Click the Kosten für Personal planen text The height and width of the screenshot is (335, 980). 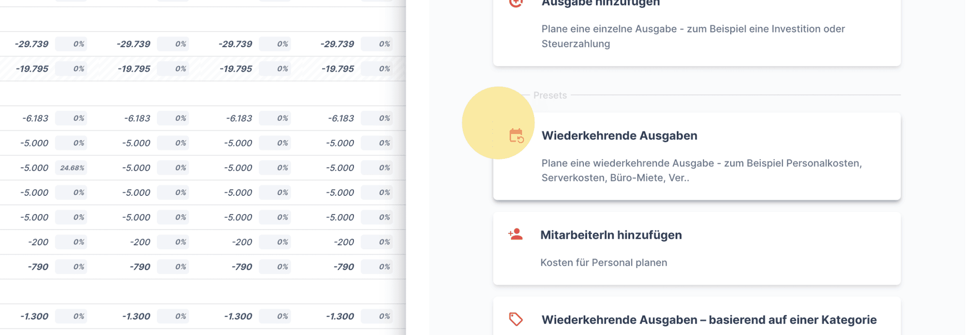click(x=603, y=263)
